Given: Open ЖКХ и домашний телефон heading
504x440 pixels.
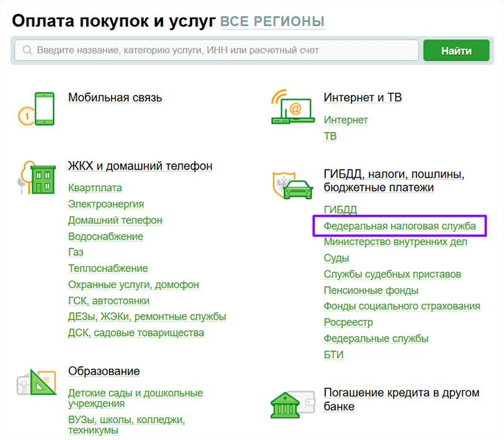Looking at the screenshot, I should coord(140,166).
